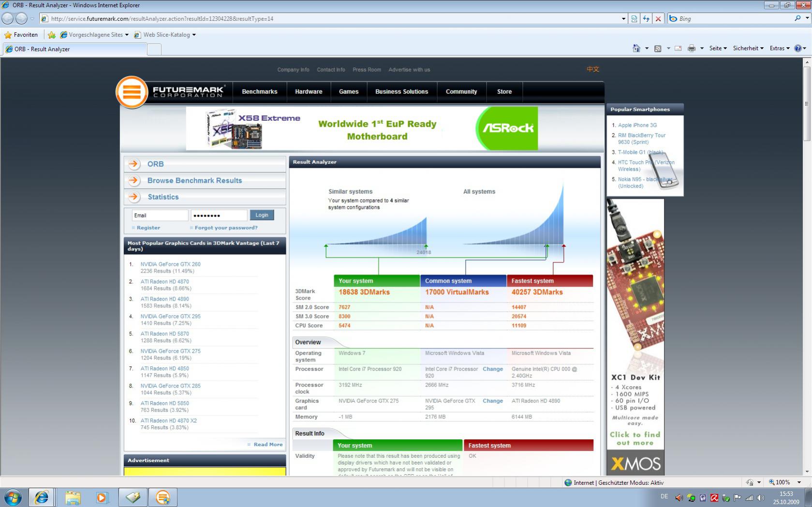Click the arrow icon beside Browse Benchmark Results
The height and width of the screenshot is (507, 812).
pos(134,180)
